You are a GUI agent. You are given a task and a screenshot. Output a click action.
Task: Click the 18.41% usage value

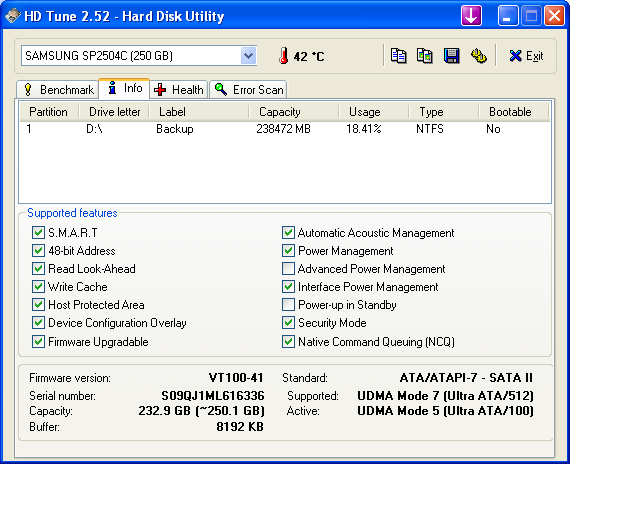point(364,129)
